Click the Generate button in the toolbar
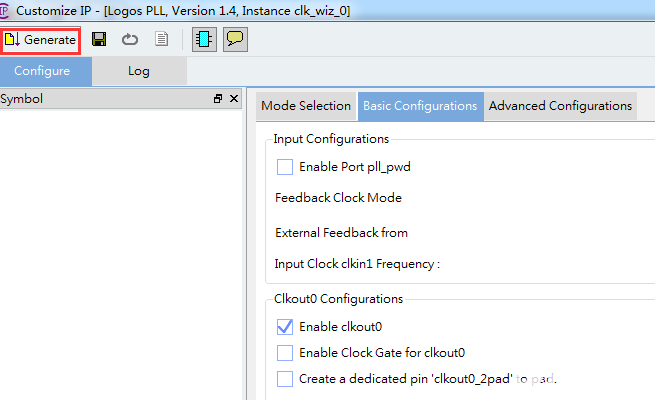The width and height of the screenshot is (655, 400). [41, 39]
